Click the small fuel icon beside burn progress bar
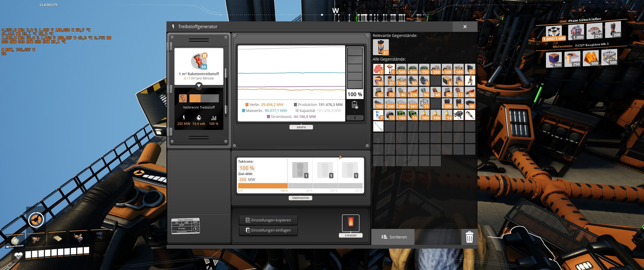Viewport: 644px width, 270px height. [183, 98]
